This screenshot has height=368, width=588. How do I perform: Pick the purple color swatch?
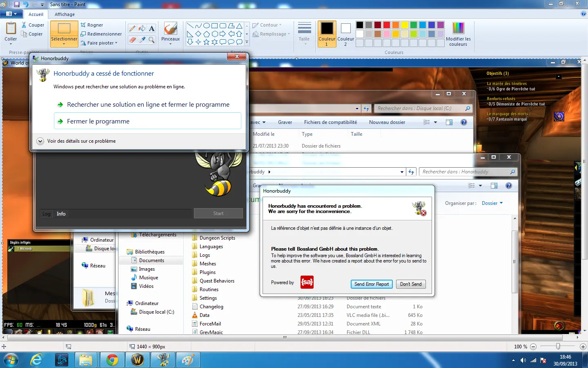tap(441, 25)
